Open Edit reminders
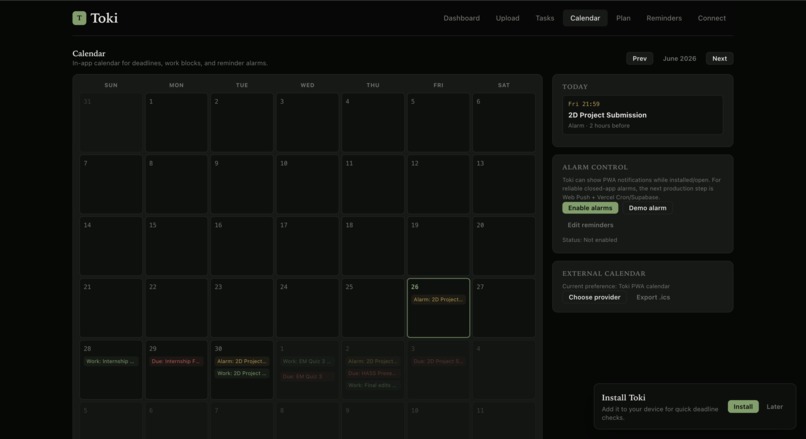The height and width of the screenshot is (439, 806). (x=590, y=225)
